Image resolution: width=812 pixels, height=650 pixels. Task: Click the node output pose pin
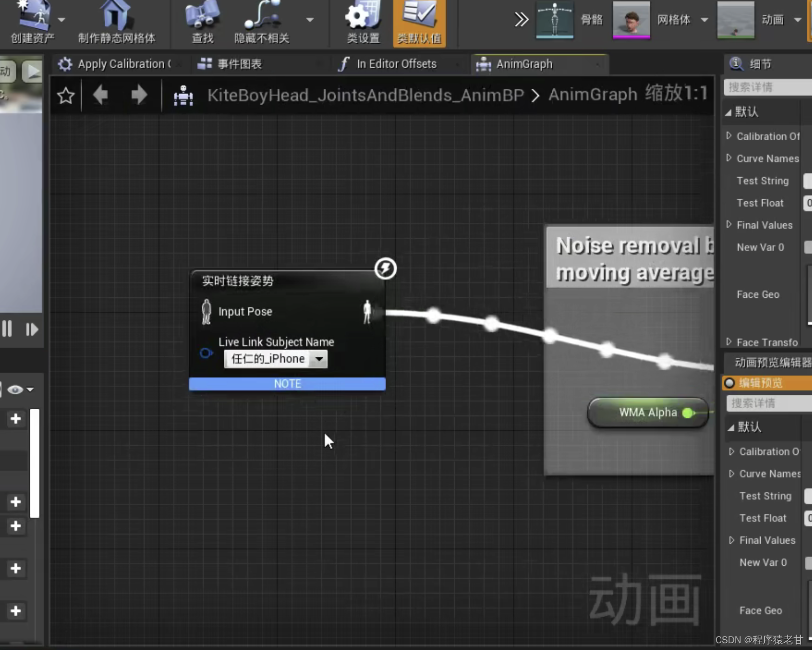coord(368,312)
